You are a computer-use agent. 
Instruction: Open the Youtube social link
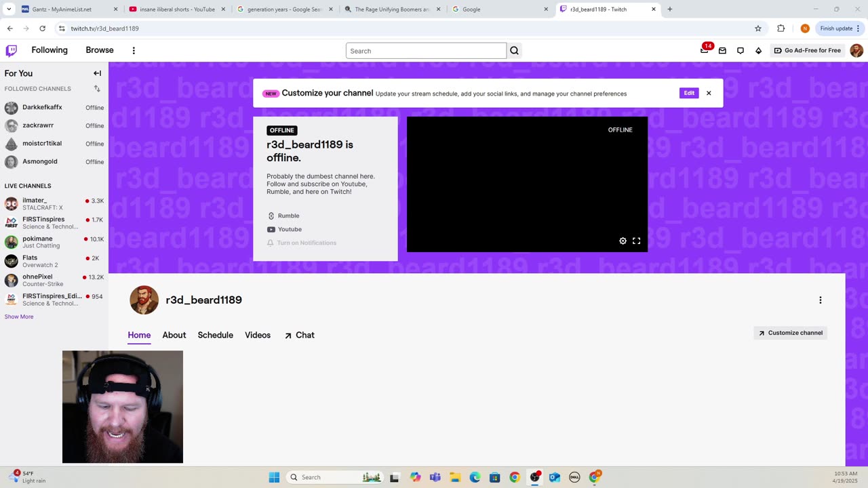point(284,229)
